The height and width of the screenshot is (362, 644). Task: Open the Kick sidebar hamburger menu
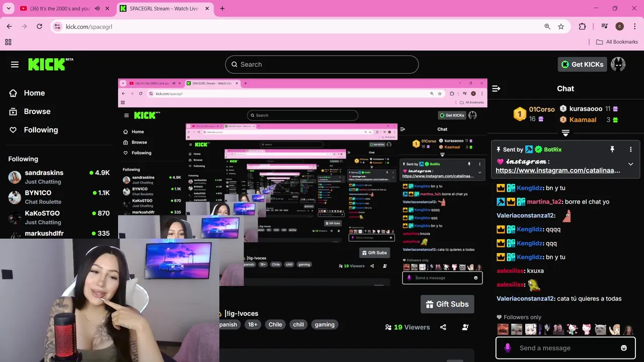click(x=15, y=64)
